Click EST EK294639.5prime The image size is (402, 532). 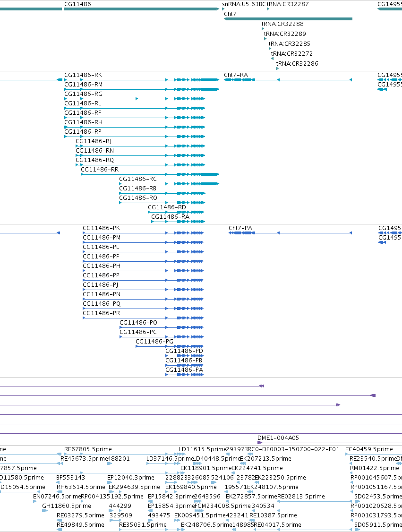(x=134, y=487)
